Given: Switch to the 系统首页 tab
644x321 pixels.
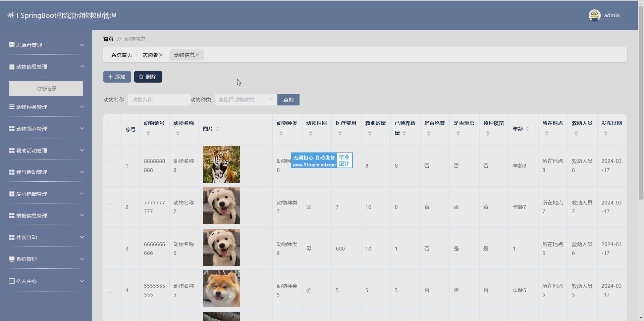Looking at the screenshot, I should point(122,55).
